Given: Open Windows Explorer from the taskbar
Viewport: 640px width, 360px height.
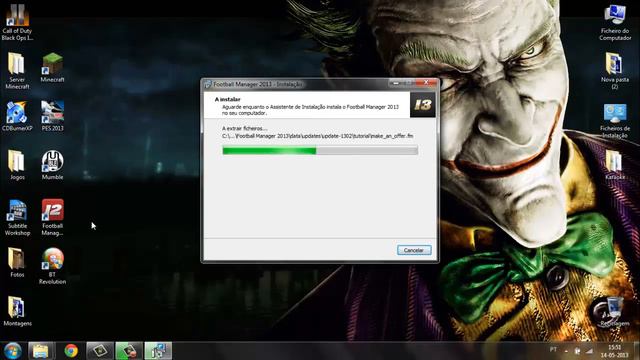Looking at the screenshot, I should tap(41, 351).
